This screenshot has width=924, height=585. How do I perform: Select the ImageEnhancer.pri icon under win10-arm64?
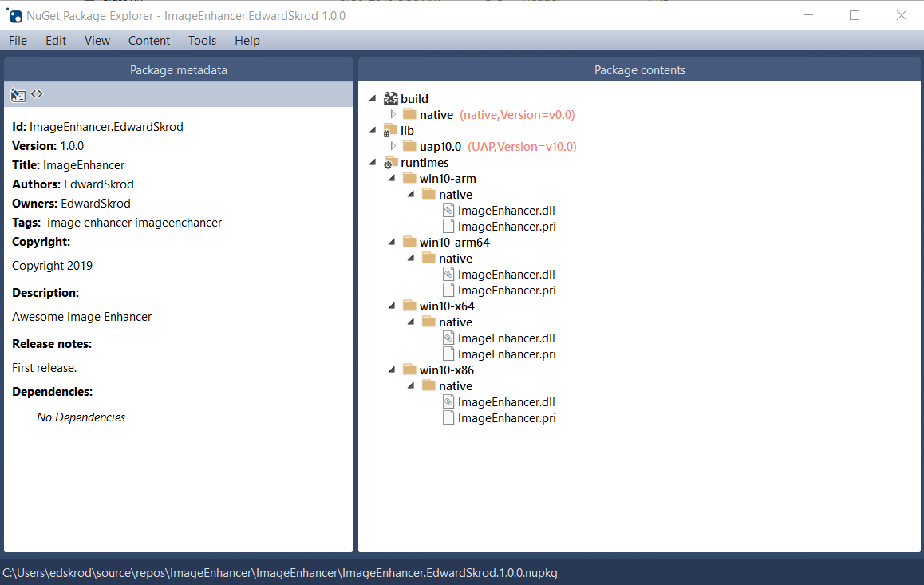pos(448,290)
